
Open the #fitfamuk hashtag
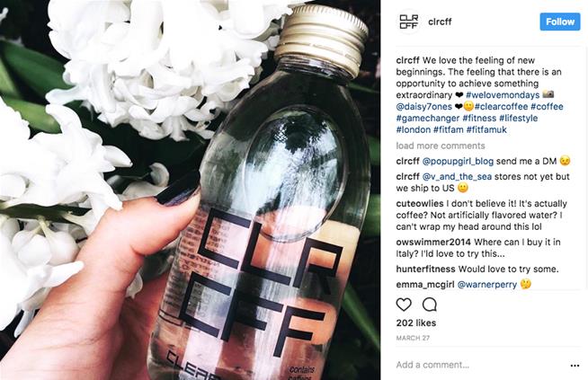(486, 129)
